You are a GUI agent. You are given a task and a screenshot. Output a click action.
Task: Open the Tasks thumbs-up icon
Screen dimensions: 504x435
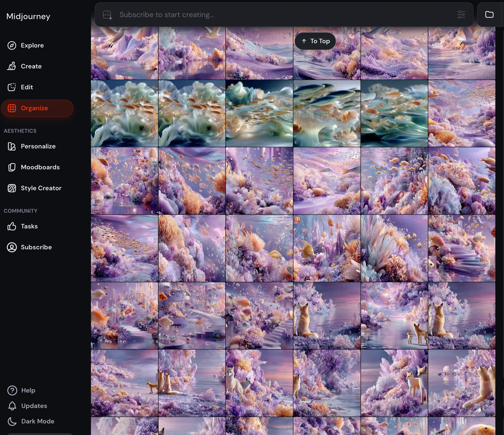click(x=12, y=226)
